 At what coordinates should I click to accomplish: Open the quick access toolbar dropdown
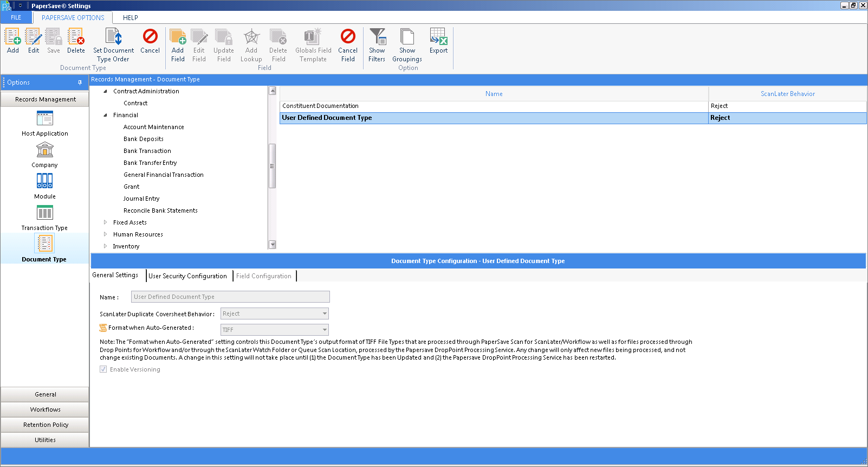(20, 6)
